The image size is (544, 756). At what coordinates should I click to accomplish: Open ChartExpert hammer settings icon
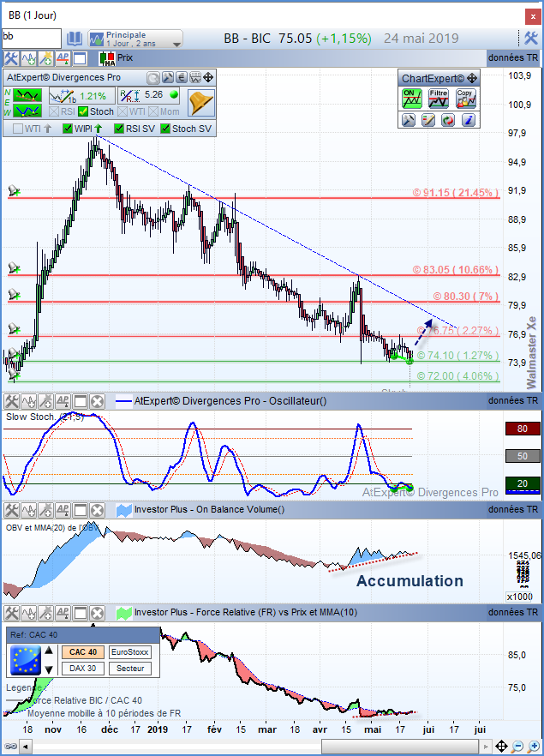(408, 120)
